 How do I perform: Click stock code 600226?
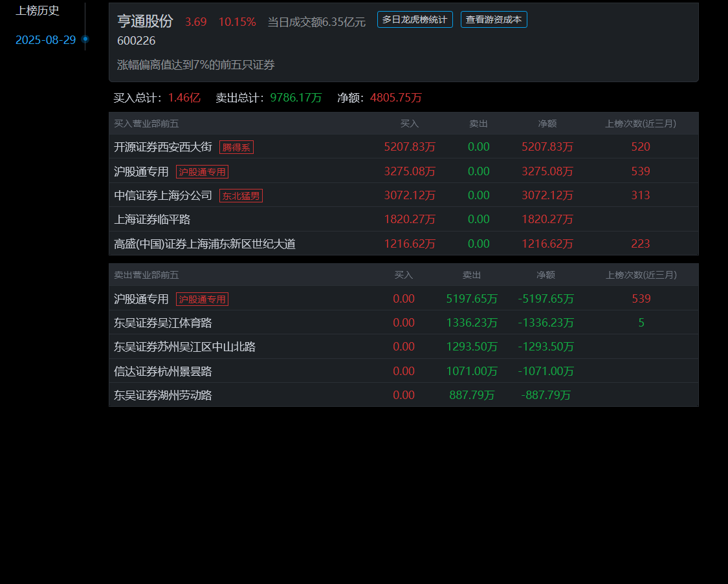136,41
